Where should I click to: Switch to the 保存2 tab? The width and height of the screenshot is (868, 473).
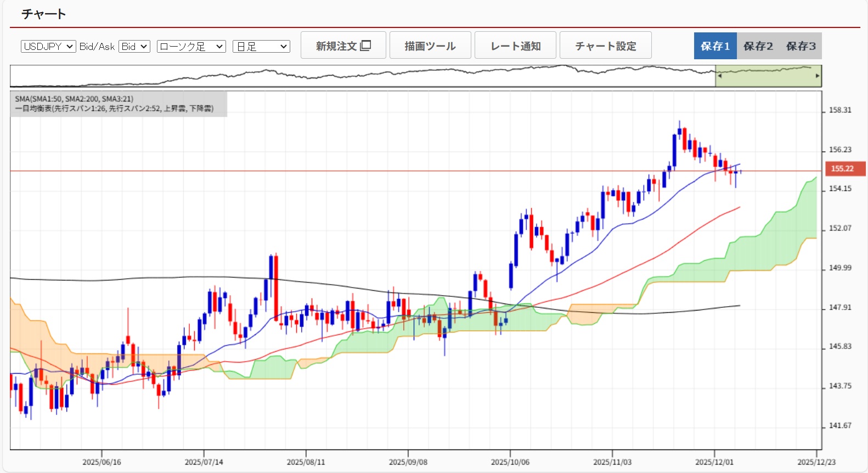pyautogui.click(x=758, y=46)
